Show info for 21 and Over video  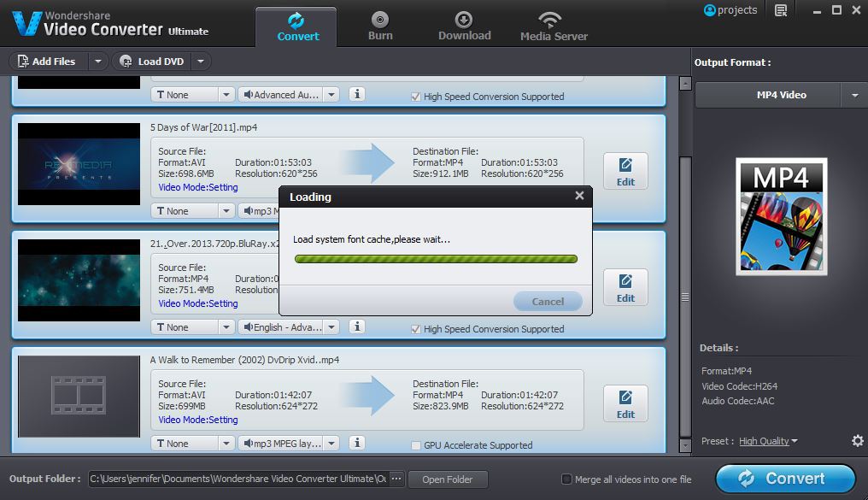tap(357, 326)
